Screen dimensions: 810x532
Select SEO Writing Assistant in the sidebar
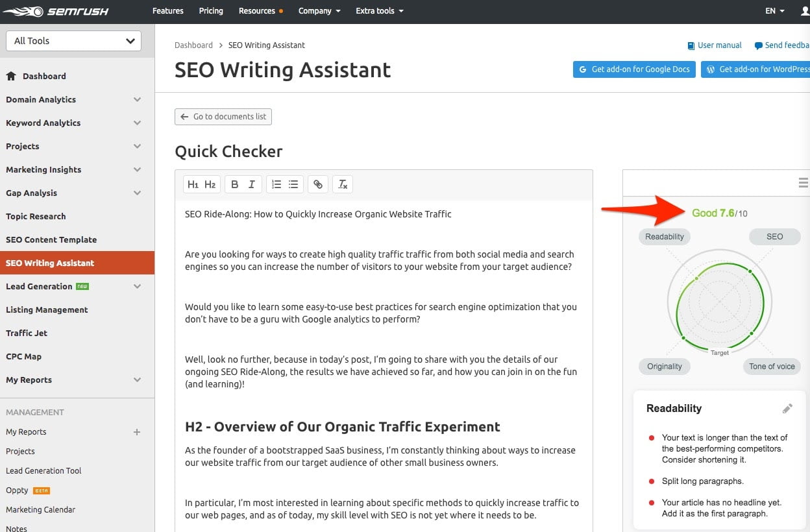pos(77,263)
